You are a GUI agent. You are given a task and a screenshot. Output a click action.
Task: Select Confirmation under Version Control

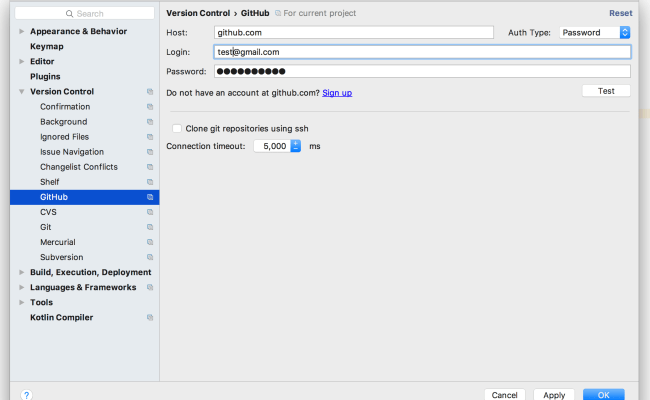pyautogui.click(x=65, y=107)
